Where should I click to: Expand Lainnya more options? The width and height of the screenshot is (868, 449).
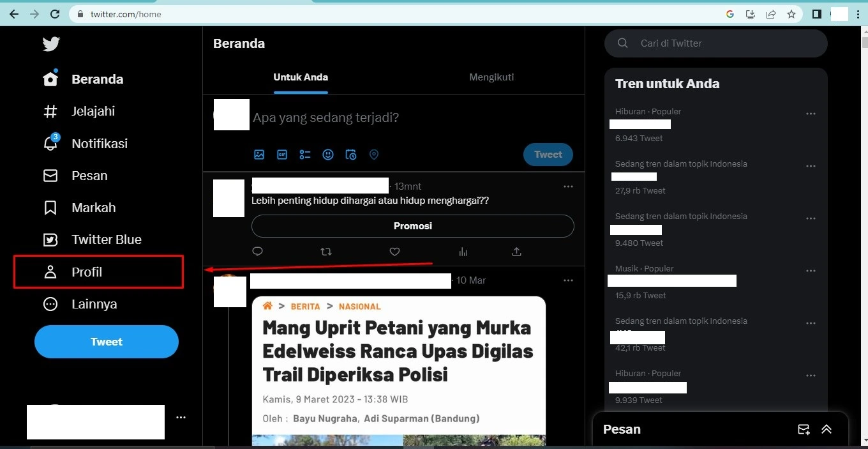click(x=80, y=304)
